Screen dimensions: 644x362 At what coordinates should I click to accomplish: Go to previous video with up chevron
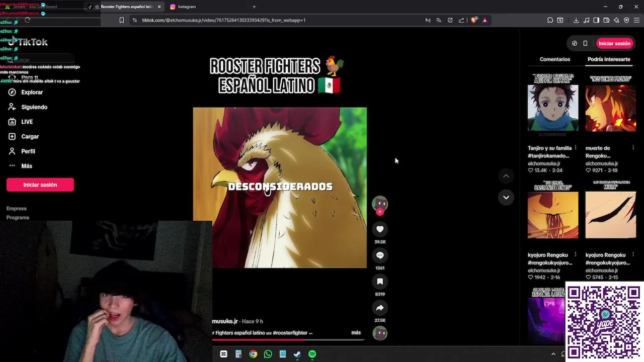pyautogui.click(x=506, y=176)
